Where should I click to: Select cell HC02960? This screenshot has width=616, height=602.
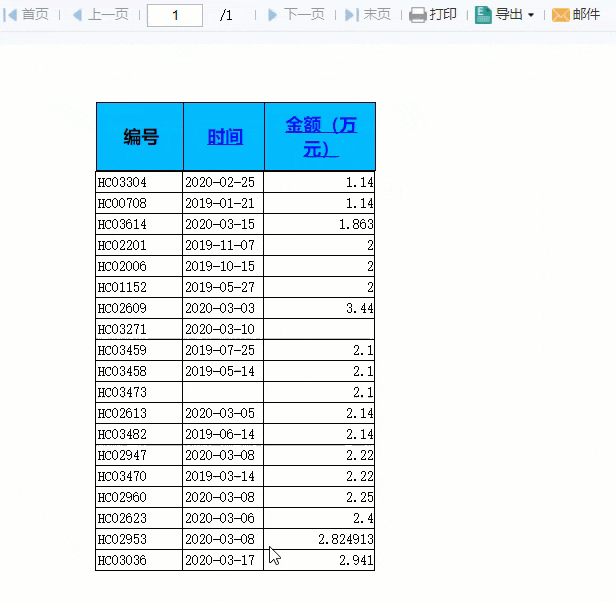(x=139, y=497)
